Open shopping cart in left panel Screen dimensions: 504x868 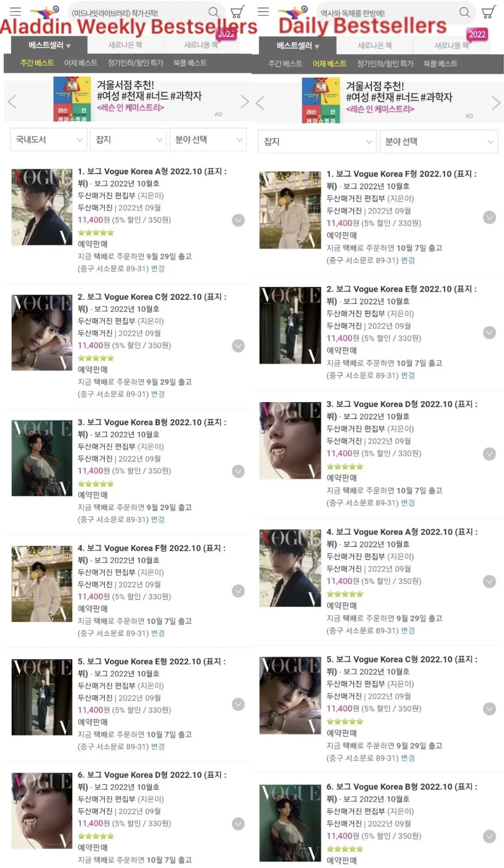pos(238,12)
